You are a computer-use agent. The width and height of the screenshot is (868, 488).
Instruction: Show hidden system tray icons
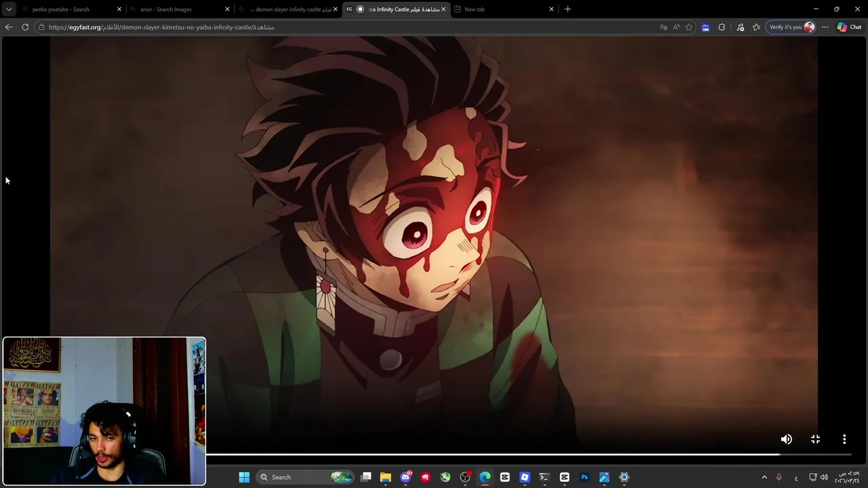764,477
